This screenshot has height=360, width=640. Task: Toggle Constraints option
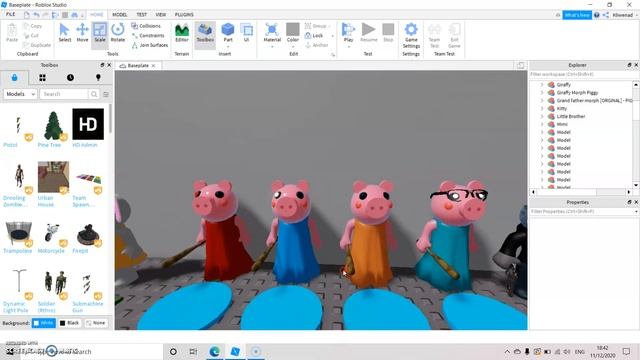pos(148,36)
